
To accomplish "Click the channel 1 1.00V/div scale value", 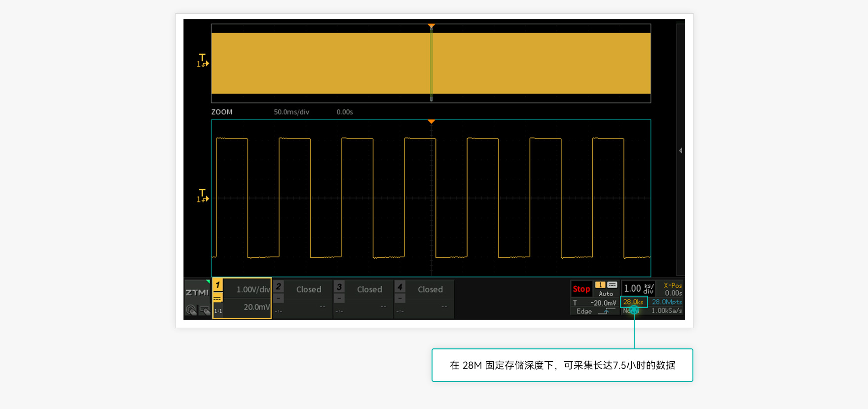I will point(253,290).
